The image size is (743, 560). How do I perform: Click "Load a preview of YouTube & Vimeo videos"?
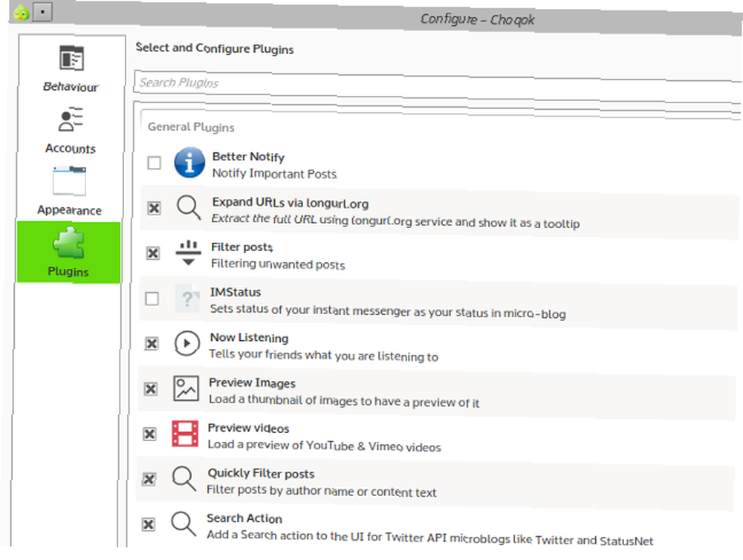click(x=324, y=446)
